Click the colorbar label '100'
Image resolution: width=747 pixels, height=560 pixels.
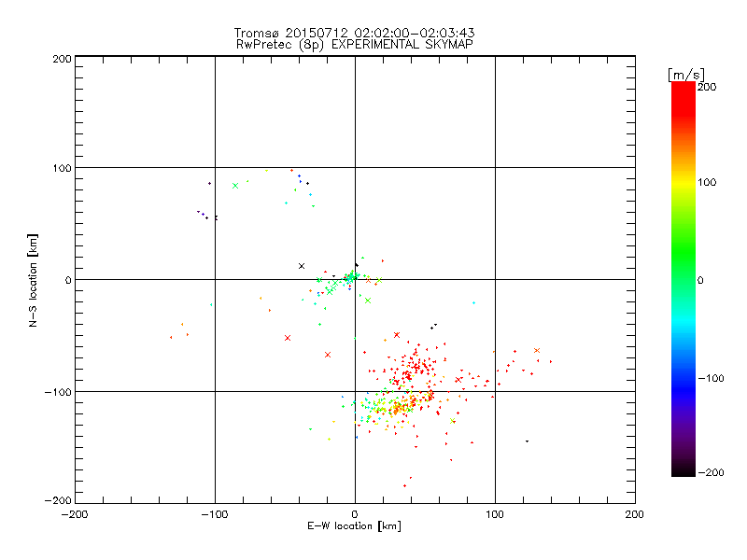707,182
